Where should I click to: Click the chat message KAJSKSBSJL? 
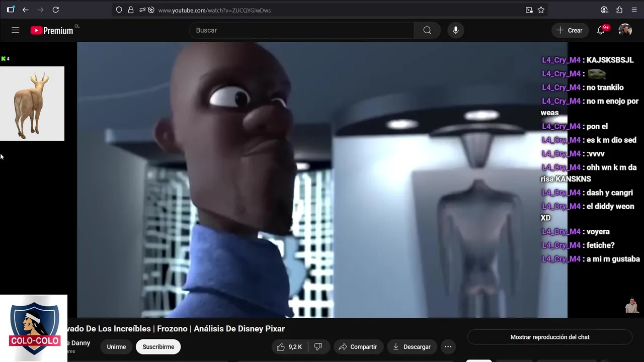click(610, 60)
